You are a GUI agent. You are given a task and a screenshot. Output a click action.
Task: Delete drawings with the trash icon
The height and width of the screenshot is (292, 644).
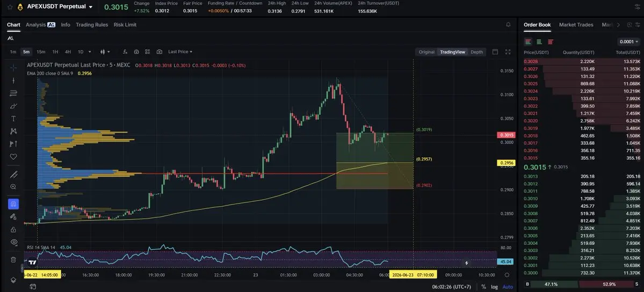(x=13, y=260)
